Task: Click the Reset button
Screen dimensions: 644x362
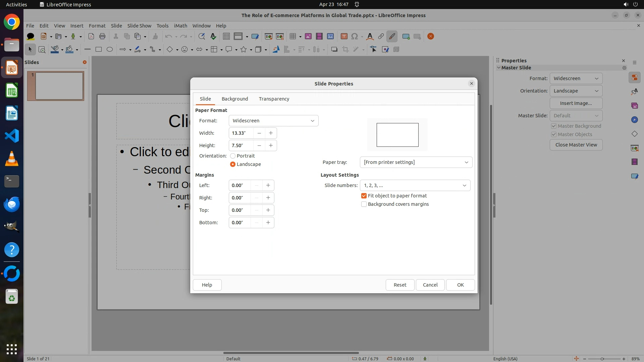Action: 400,285
